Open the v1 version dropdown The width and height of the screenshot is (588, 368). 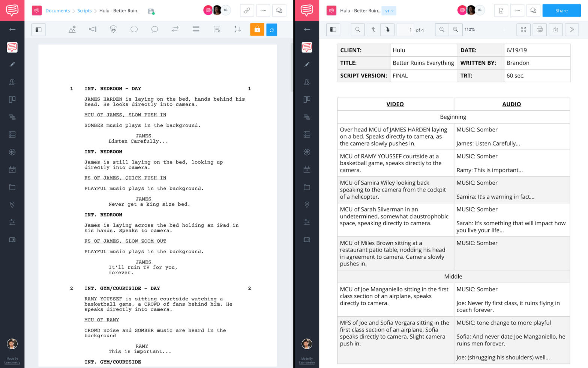(389, 11)
